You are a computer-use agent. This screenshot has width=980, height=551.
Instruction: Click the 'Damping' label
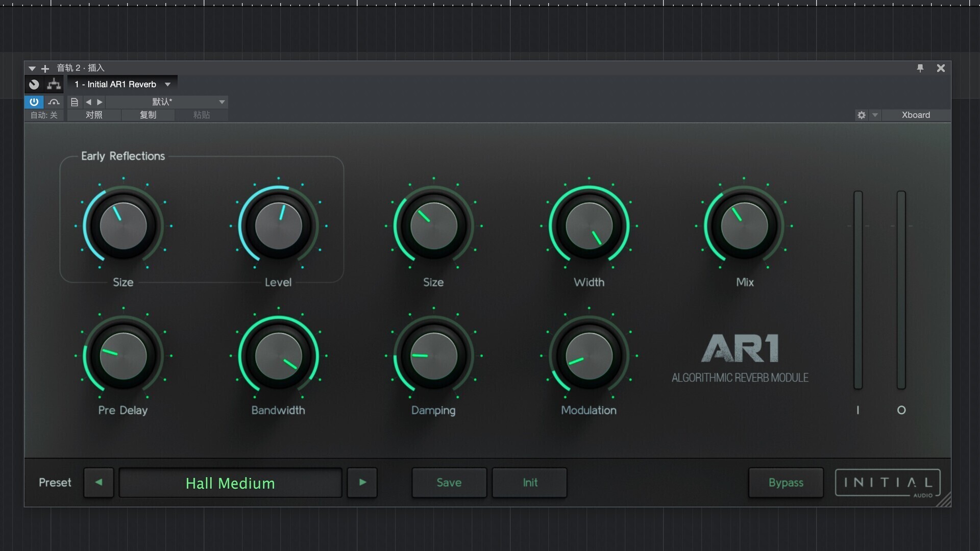click(x=433, y=410)
